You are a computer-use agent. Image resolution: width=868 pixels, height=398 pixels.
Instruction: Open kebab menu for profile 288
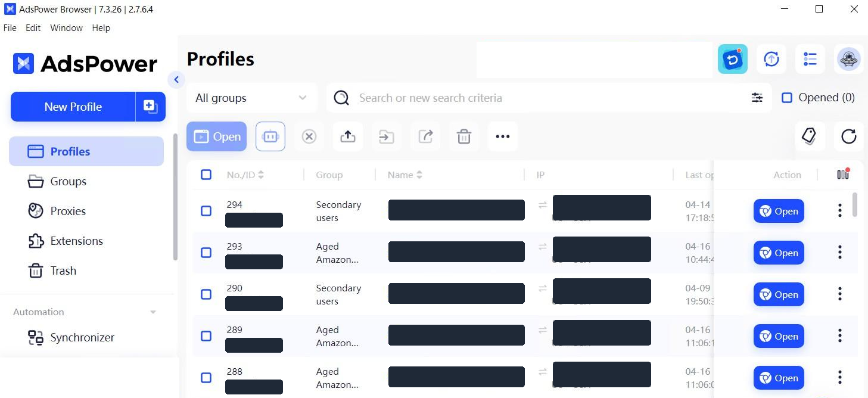(x=840, y=377)
